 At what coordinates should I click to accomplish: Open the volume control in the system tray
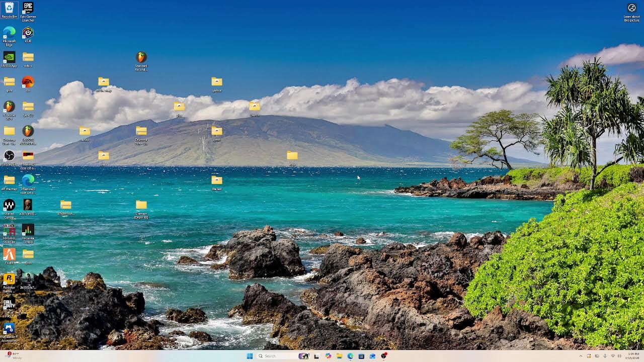pos(619,356)
